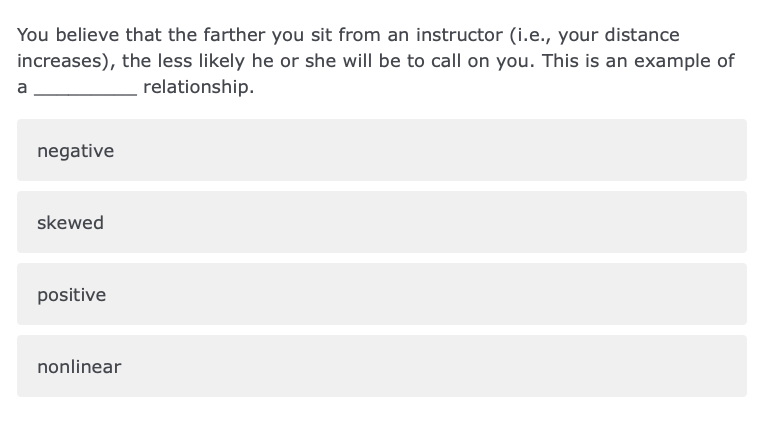758x432 pixels.
Task: Click the blank line in the question
Action: point(86,92)
